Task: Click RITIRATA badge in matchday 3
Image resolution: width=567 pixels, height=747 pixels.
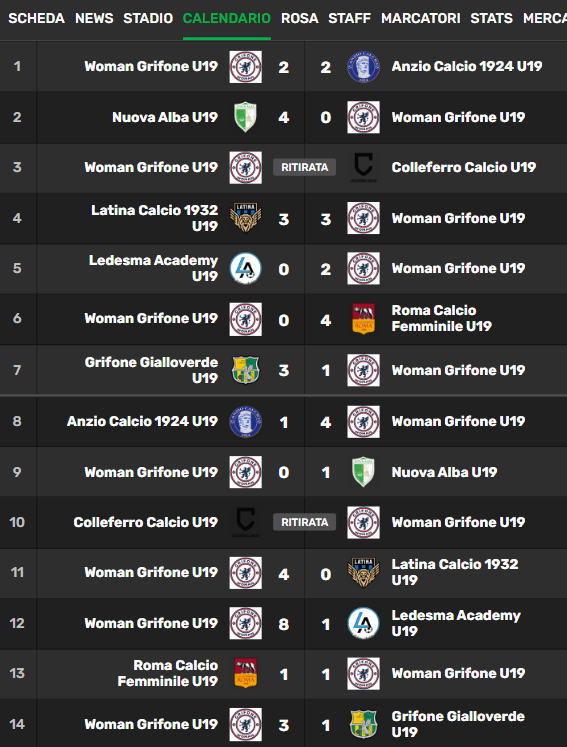Action: click(304, 167)
